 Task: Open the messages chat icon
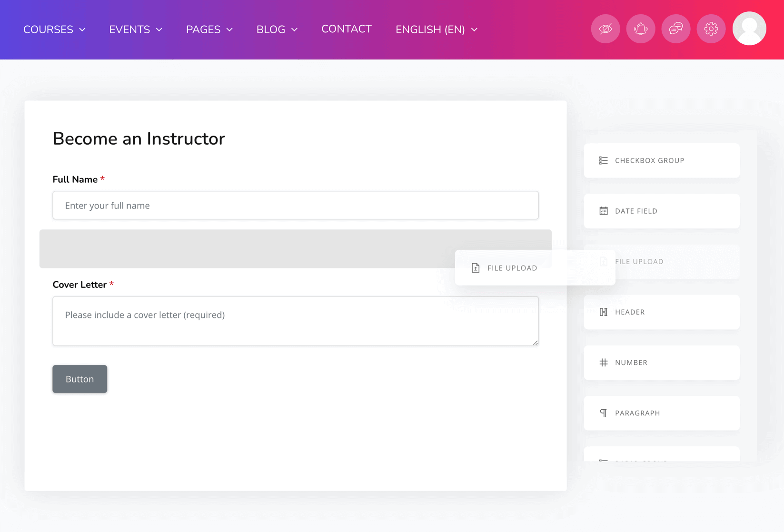pos(675,29)
